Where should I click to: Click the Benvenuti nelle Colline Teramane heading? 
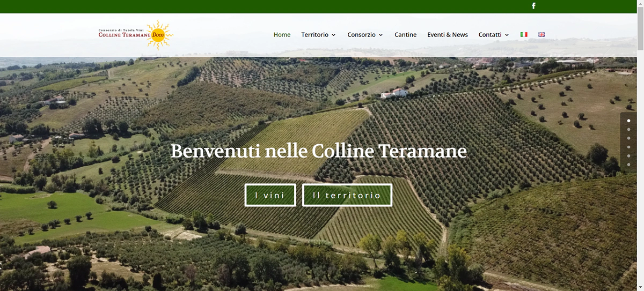coord(318,151)
